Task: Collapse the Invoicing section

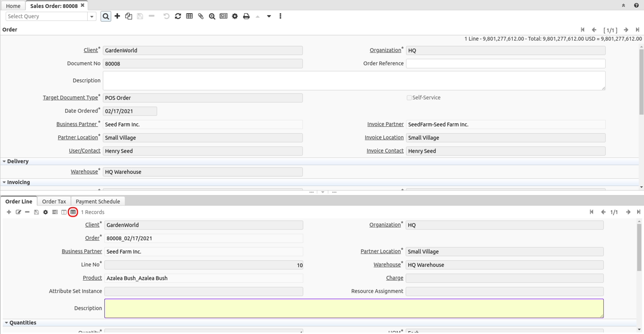Action: [4, 182]
